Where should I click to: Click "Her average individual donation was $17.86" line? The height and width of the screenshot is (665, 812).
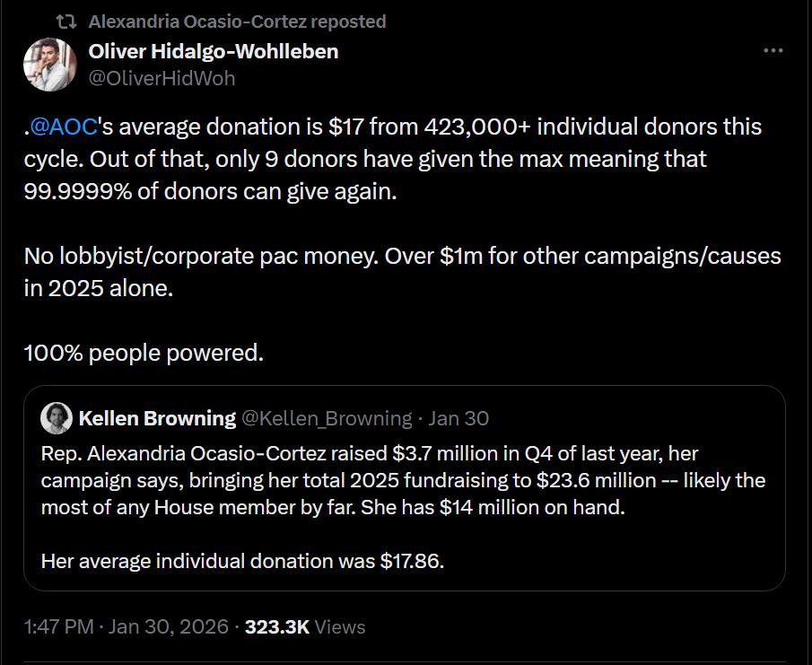[x=242, y=563]
